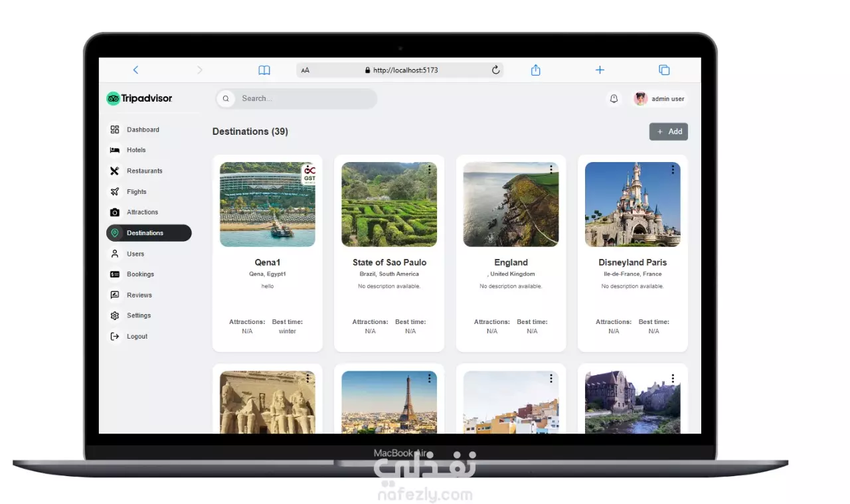Image resolution: width=850 pixels, height=504 pixels.
Task: Click the localhost:5173 address bar
Action: (400, 70)
